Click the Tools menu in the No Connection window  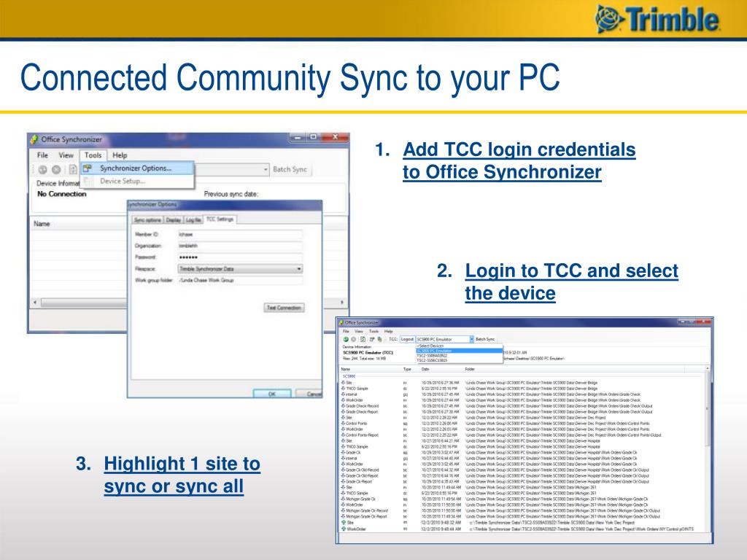click(93, 155)
